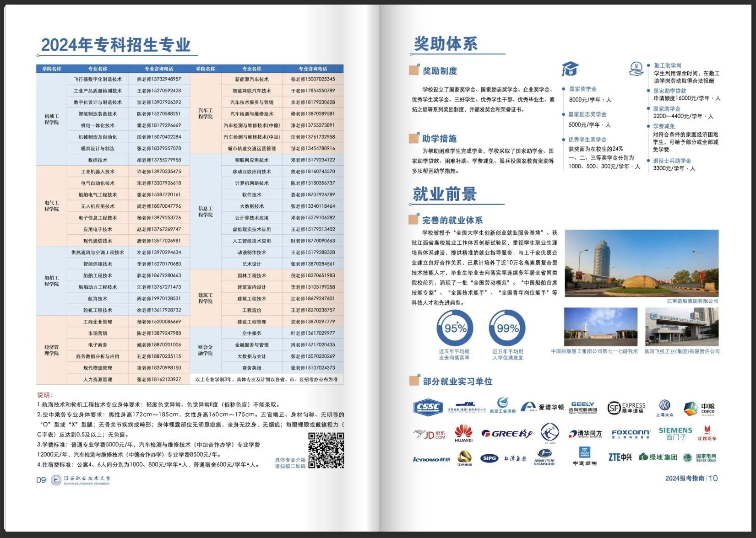The width and height of the screenshot is (756, 538).
Task: Click the 人力资源管理 major cell
Action: point(98,379)
